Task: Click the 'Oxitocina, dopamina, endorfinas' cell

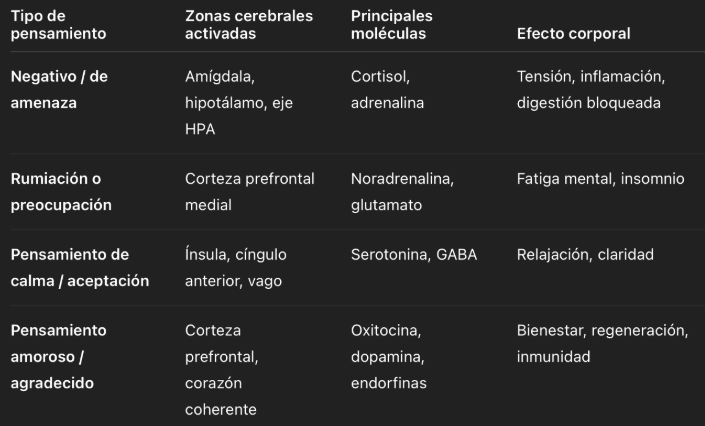Action: coord(388,357)
